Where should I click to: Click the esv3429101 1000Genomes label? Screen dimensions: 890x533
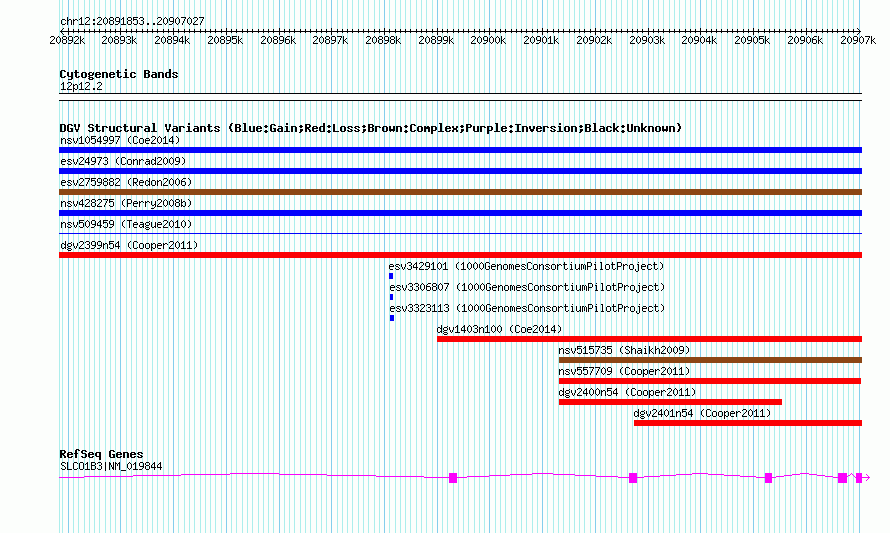pos(526,266)
